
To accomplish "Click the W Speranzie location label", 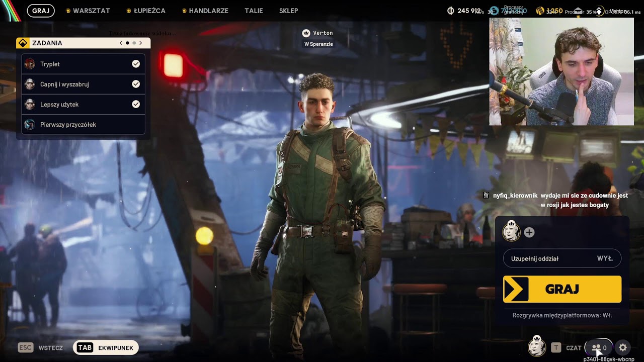I will pyautogui.click(x=318, y=44).
